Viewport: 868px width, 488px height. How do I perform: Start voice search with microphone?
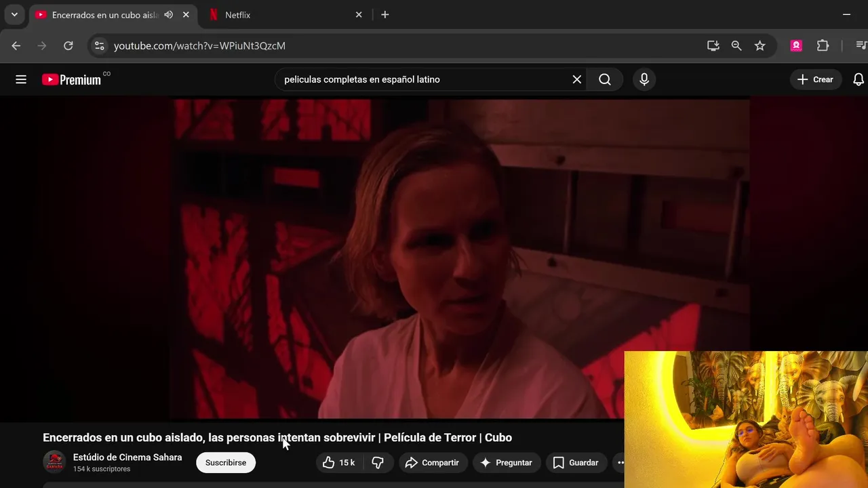[x=644, y=80]
